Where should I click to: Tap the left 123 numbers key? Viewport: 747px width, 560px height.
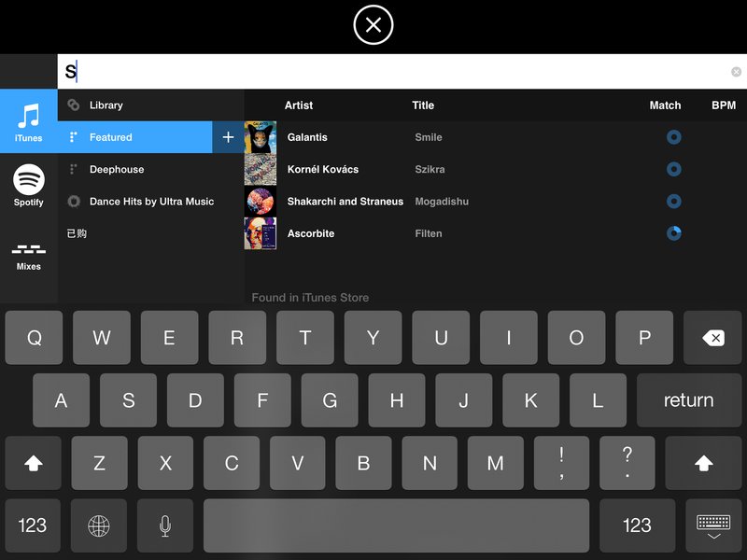(x=33, y=525)
